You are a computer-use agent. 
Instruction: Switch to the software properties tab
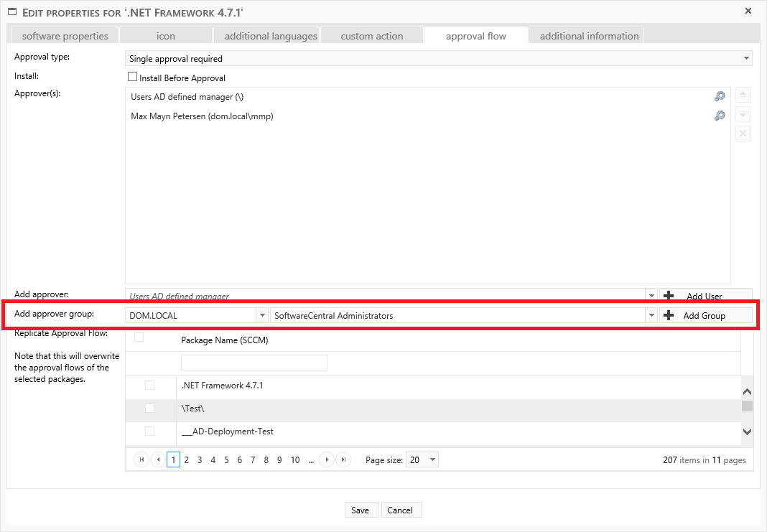(65, 36)
